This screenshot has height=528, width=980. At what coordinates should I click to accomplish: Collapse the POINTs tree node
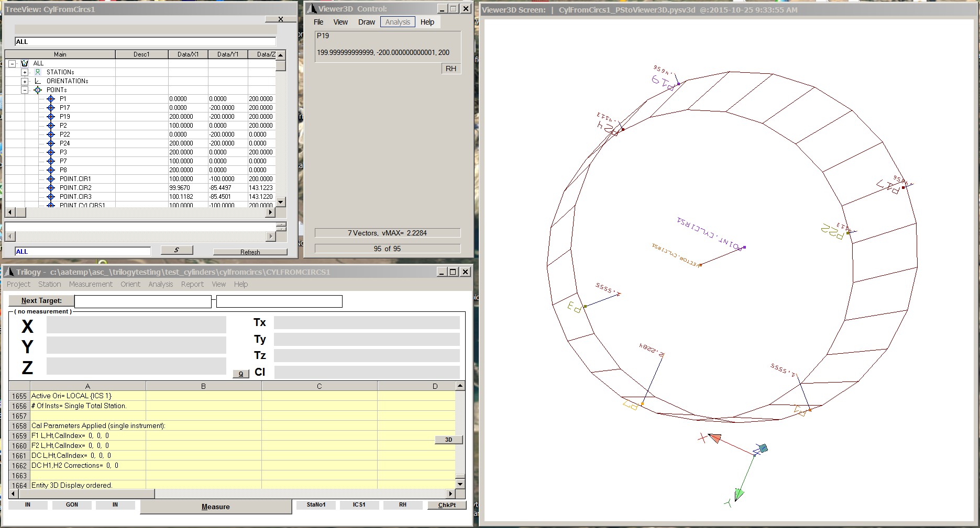click(x=25, y=90)
